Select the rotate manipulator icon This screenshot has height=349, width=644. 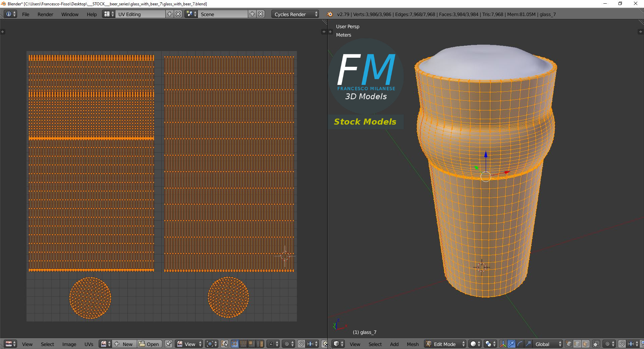520,344
